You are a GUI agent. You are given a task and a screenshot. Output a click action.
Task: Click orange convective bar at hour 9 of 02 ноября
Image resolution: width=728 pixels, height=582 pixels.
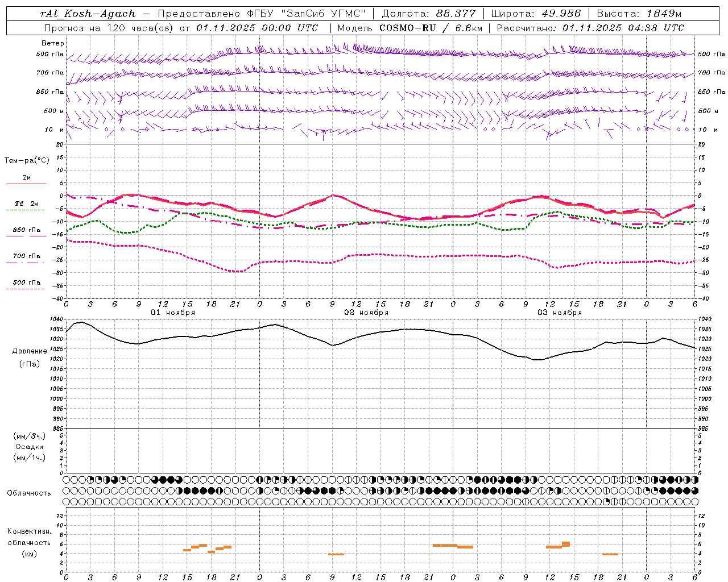pyautogui.click(x=336, y=554)
